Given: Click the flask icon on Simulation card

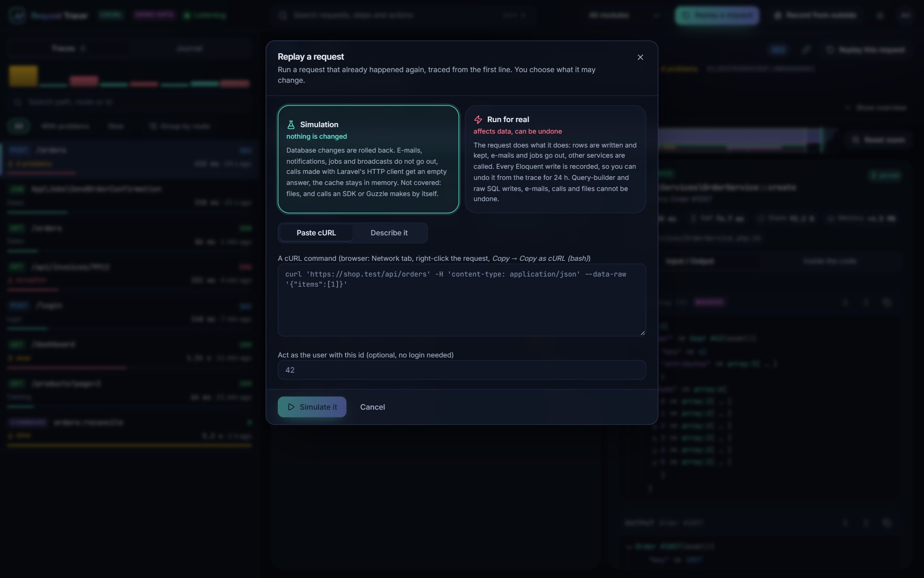Looking at the screenshot, I should coord(291,125).
